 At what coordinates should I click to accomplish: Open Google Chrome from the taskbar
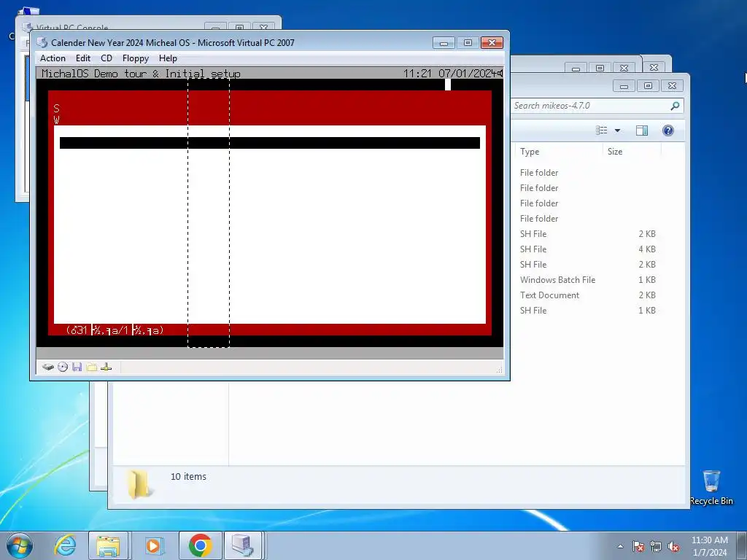(200, 545)
